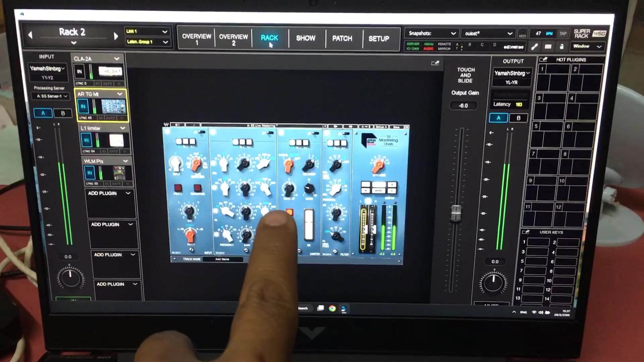Open Processing Server SG Server-1 dropdown

(x=50, y=96)
